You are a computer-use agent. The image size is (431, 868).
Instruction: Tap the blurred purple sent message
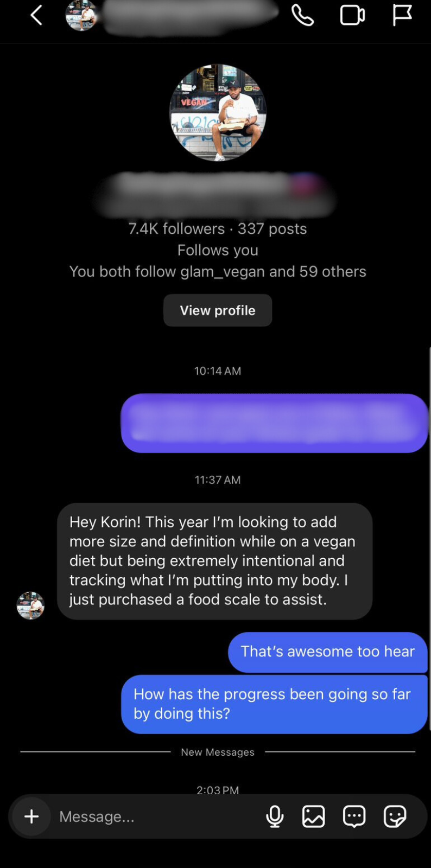pyautogui.click(x=274, y=423)
